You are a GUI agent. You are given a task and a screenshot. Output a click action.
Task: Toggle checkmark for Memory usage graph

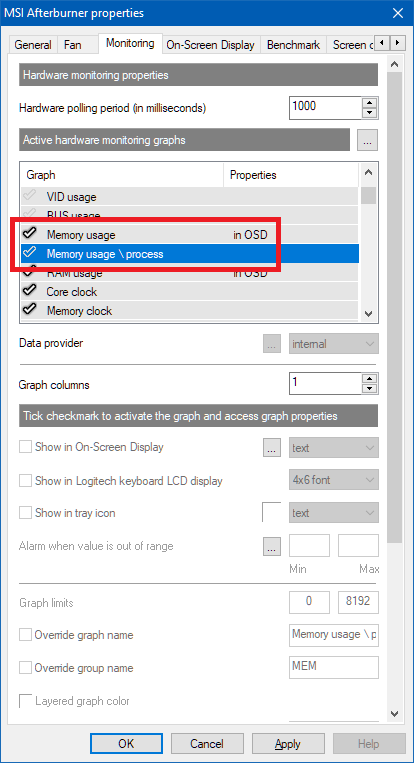(29, 235)
